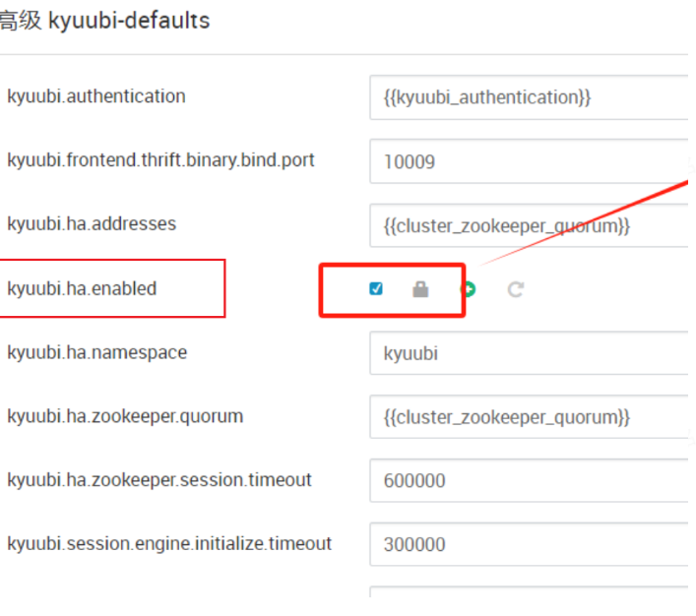Click the kyuubi.ha.zookeeper.session.timeout label
696x616 pixels.
[x=159, y=480]
